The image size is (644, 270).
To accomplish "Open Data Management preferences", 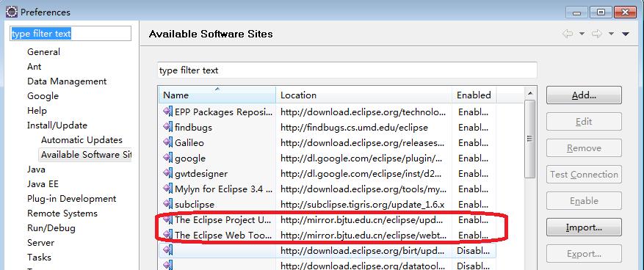I will (67, 81).
